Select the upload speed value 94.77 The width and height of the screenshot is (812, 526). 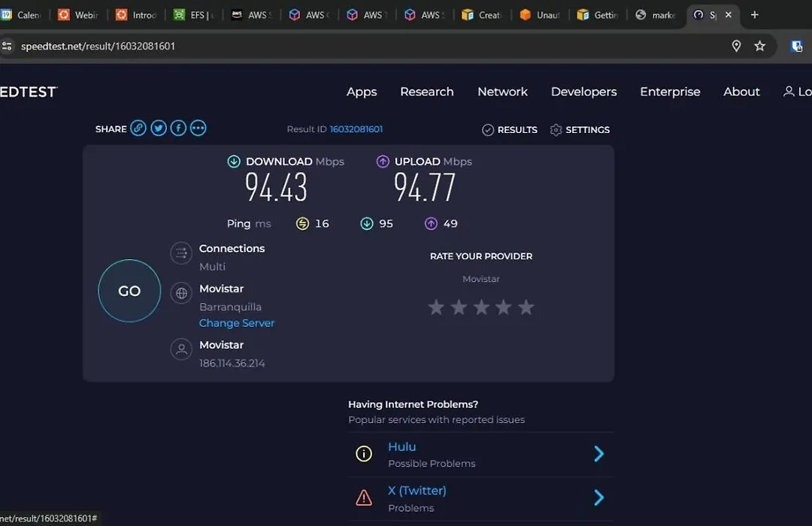click(x=425, y=187)
